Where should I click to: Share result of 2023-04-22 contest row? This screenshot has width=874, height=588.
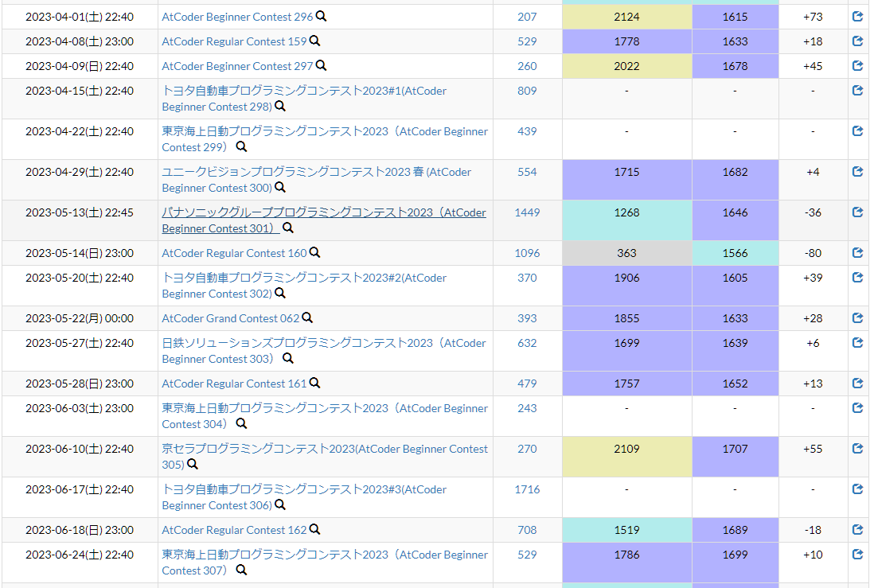point(858,131)
